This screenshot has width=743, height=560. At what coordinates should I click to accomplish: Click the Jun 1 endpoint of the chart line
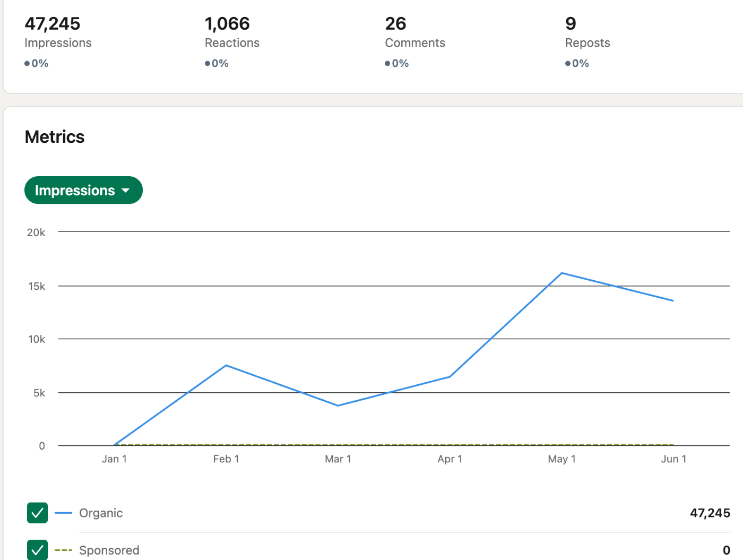(673, 300)
